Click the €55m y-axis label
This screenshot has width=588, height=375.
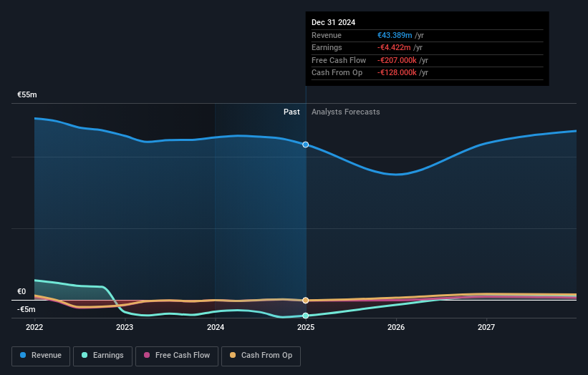[x=27, y=94]
